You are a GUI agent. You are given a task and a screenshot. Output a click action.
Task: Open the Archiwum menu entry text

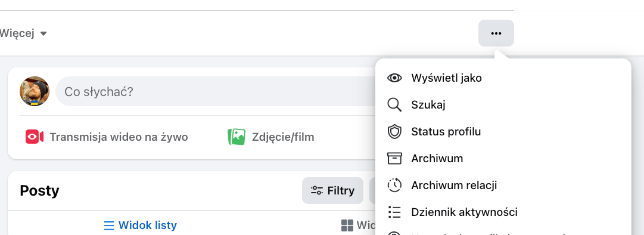[x=437, y=159]
